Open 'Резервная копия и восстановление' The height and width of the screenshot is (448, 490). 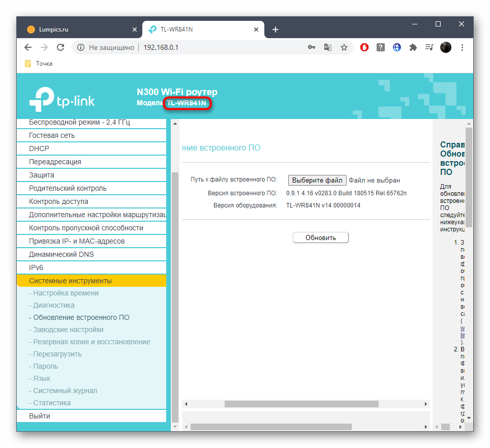tap(89, 342)
